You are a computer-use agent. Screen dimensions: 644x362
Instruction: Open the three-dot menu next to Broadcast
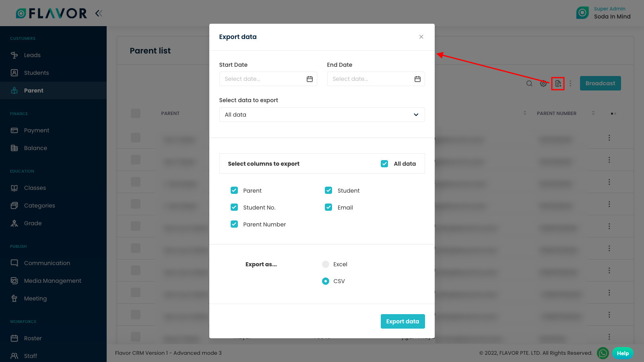(x=570, y=84)
